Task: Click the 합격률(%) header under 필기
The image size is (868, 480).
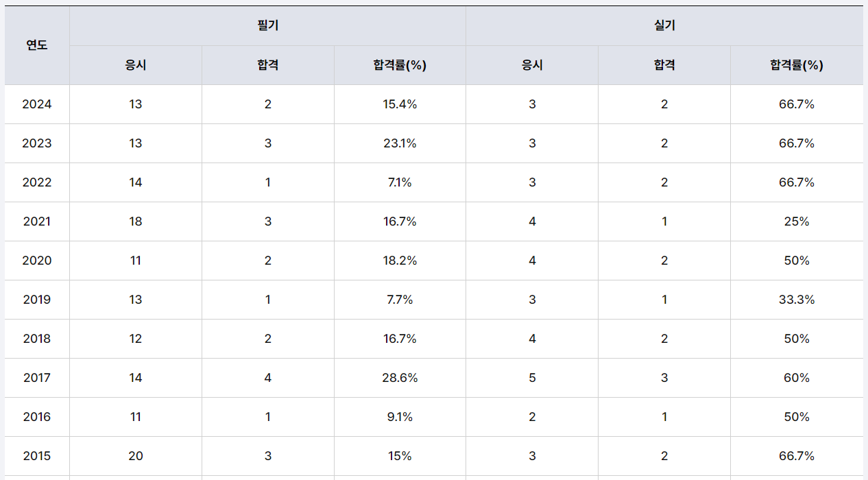Action: tap(400, 65)
